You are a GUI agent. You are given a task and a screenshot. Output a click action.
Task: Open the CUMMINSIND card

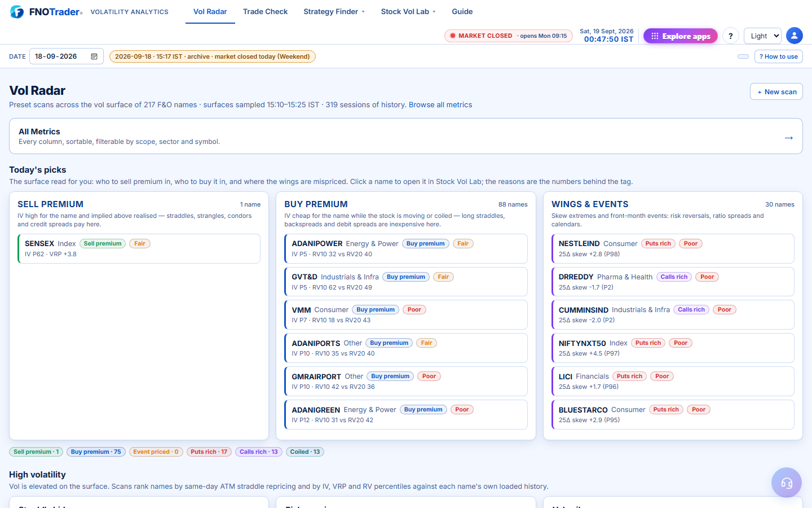point(673,314)
